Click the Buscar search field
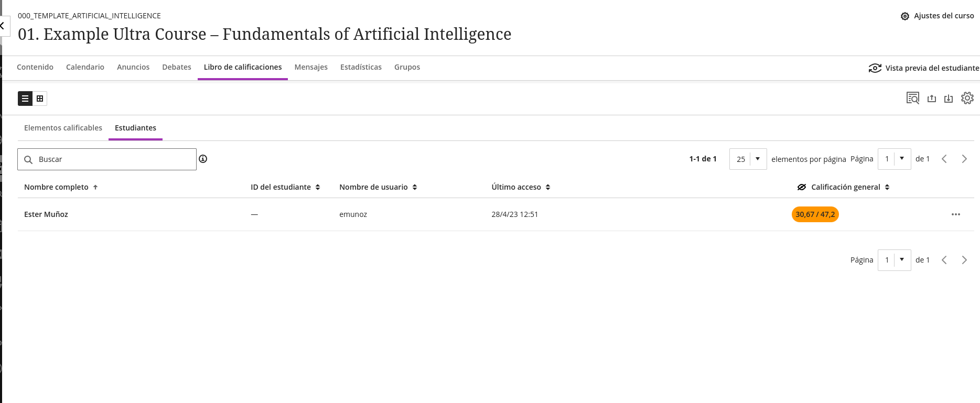 (x=107, y=159)
